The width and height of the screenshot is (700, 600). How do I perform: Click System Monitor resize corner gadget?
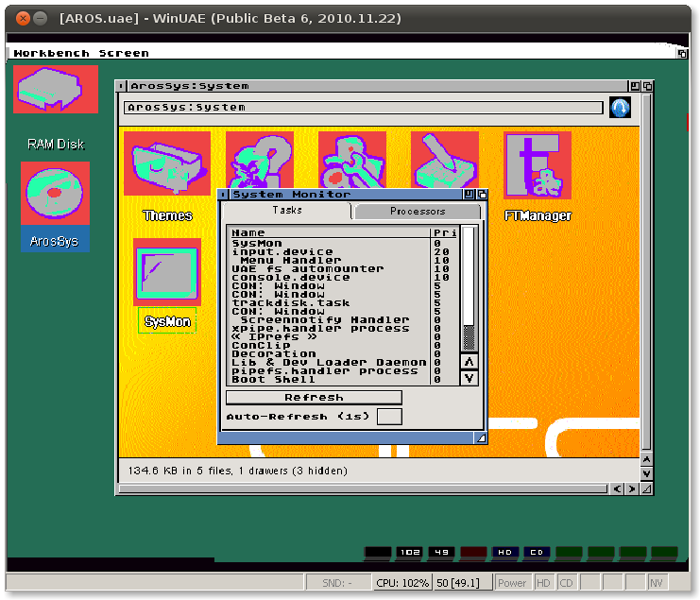pyautogui.click(x=481, y=438)
